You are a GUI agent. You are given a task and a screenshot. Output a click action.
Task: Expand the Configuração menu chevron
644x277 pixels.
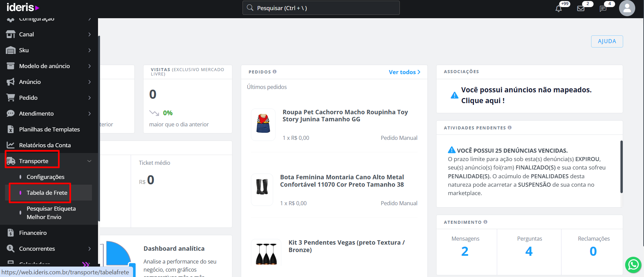point(90,19)
